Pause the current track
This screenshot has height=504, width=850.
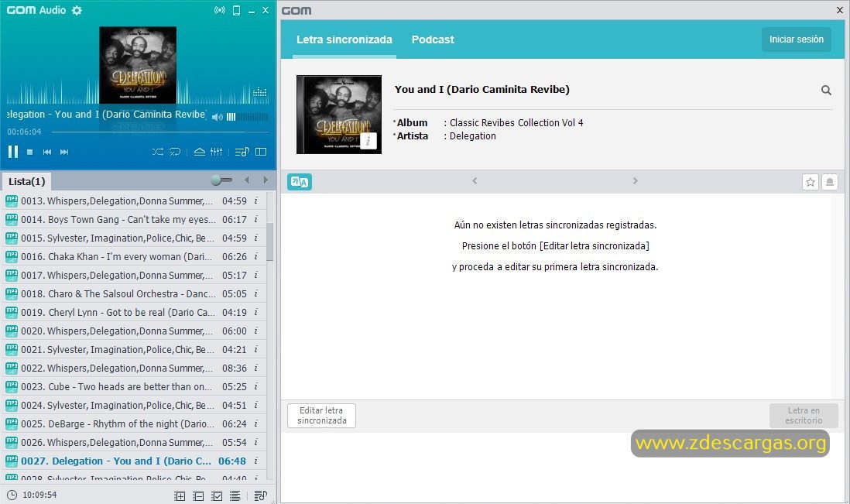click(13, 152)
